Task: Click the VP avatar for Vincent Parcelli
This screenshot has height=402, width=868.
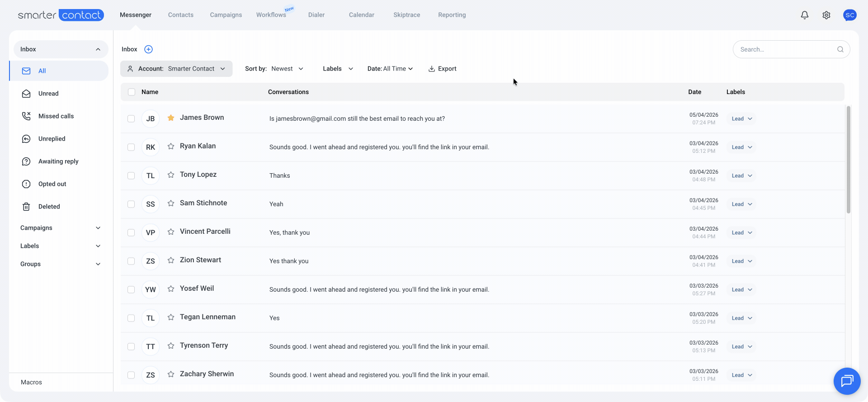Action: pyautogui.click(x=151, y=233)
